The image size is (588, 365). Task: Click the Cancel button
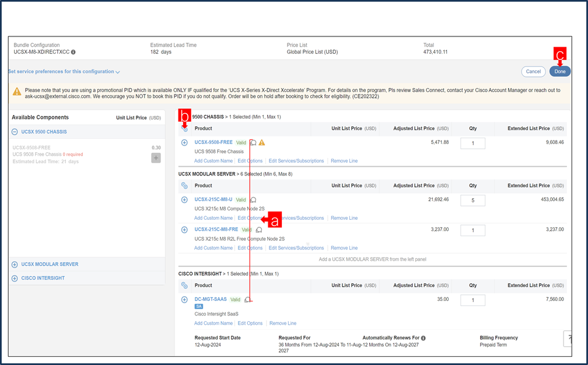point(533,72)
